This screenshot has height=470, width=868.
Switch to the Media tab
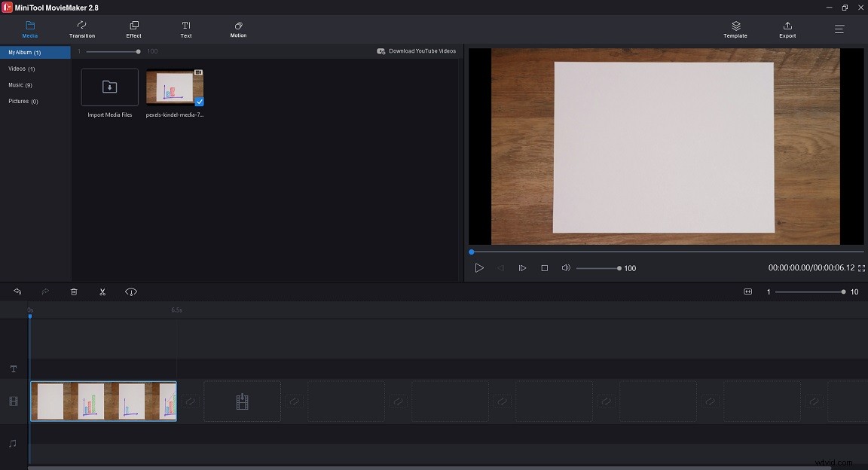point(30,29)
